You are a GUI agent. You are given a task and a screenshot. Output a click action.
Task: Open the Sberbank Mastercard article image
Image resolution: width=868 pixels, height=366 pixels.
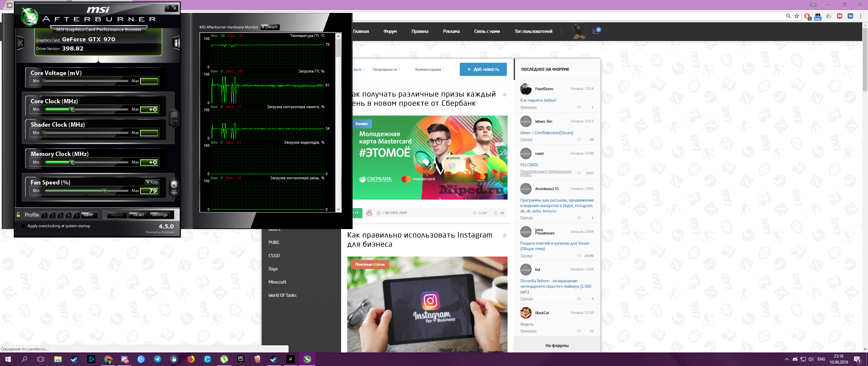(430, 158)
